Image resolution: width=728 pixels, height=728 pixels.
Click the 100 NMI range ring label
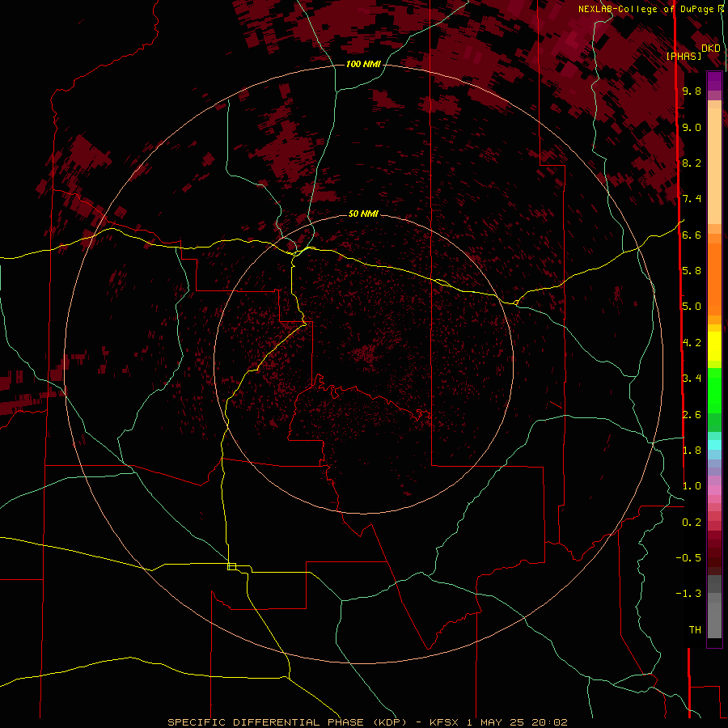[x=363, y=64]
